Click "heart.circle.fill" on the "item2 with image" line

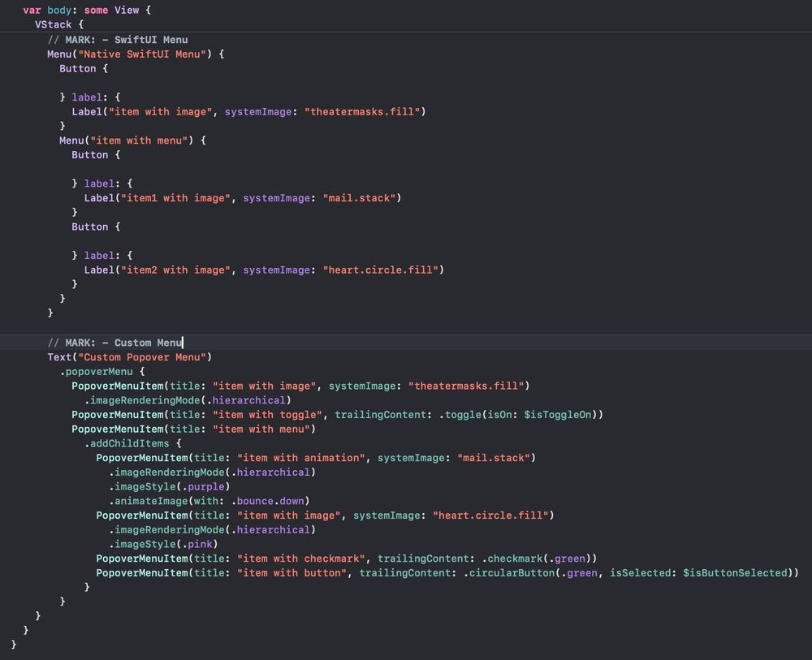(x=380, y=270)
